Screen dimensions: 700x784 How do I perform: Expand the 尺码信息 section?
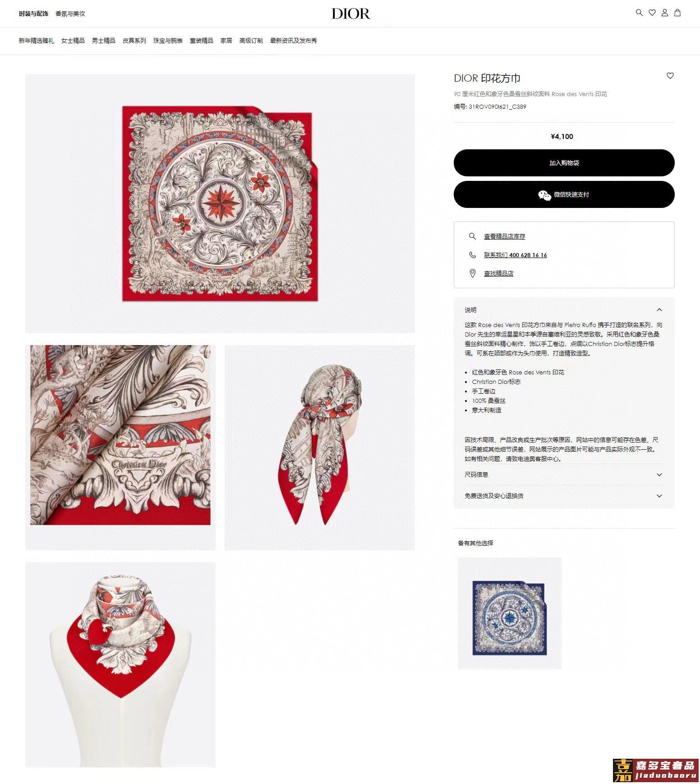pyautogui.click(x=564, y=475)
